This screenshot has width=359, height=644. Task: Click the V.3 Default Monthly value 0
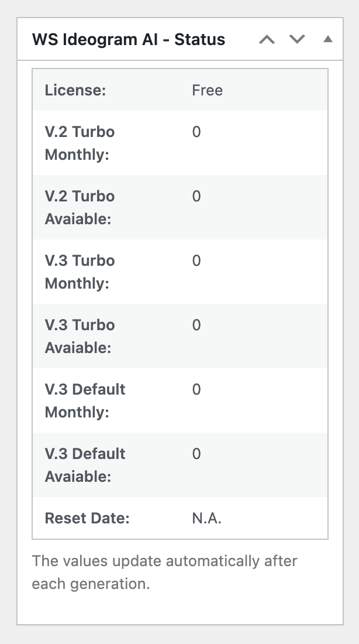pyautogui.click(x=196, y=389)
